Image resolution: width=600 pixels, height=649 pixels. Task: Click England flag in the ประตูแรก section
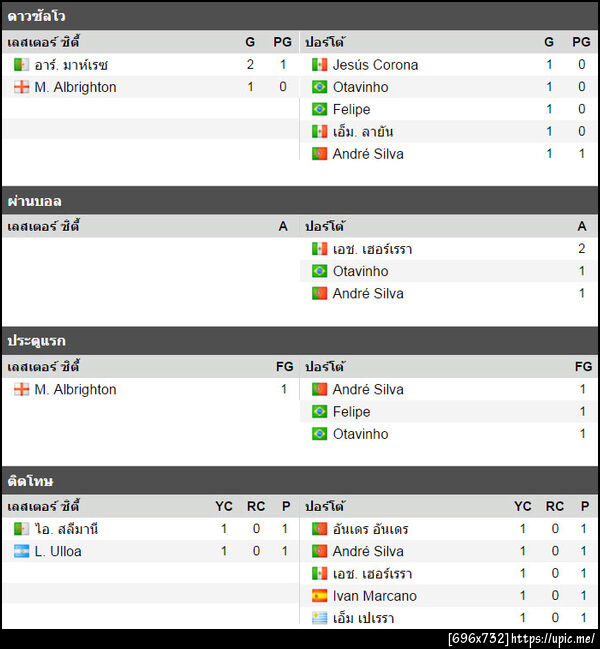[x=21, y=389]
